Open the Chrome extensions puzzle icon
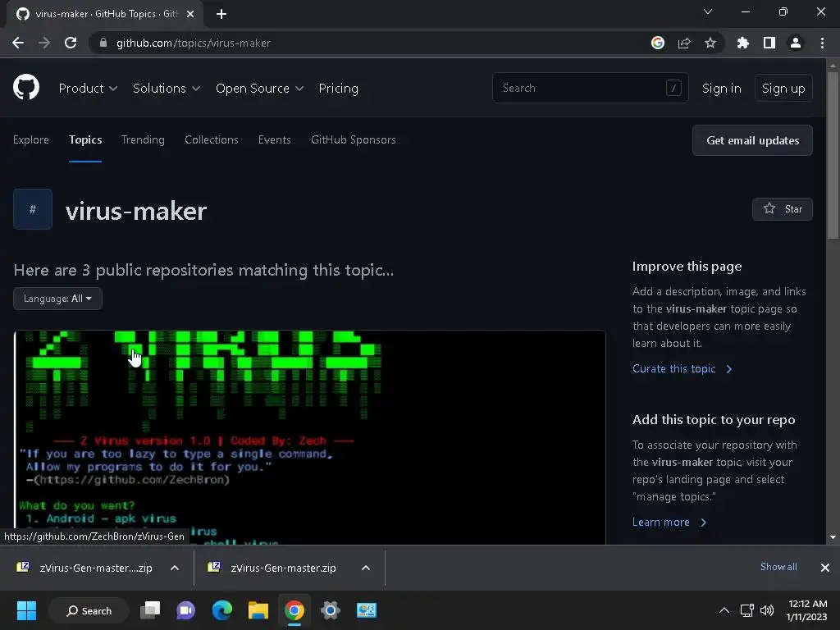Screen dimensions: 840x630 pyautogui.click(x=743, y=43)
